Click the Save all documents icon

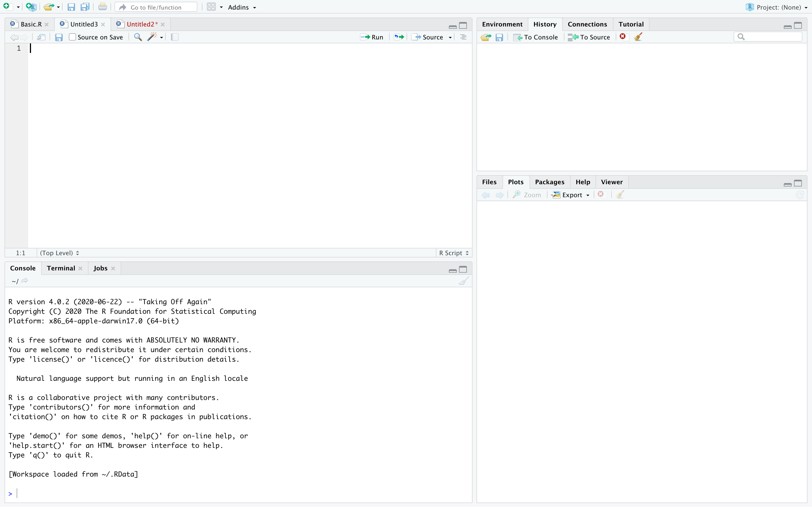(x=85, y=7)
